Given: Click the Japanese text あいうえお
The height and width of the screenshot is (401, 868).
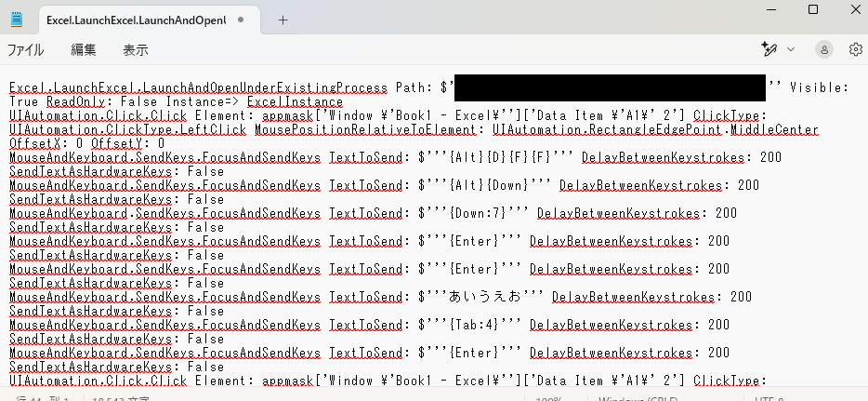Looking at the screenshot, I should coord(485,297).
